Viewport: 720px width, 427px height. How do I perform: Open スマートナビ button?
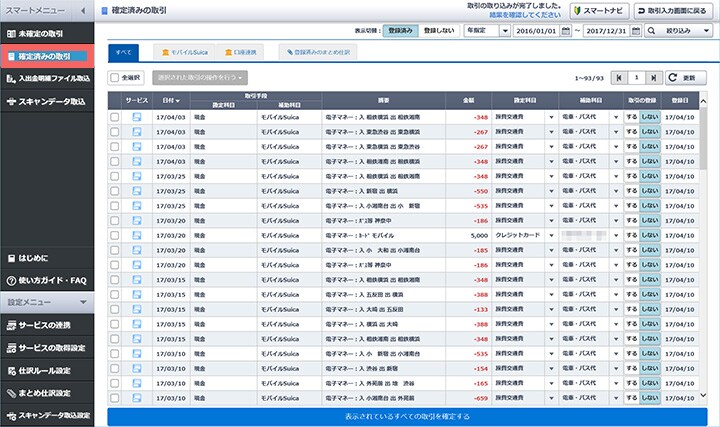pos(599,11)
